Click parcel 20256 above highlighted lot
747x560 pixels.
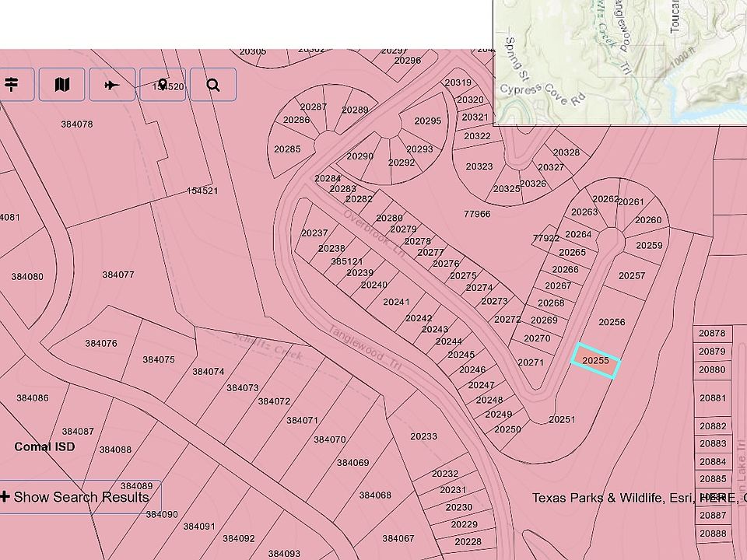[x=612, y=322]
